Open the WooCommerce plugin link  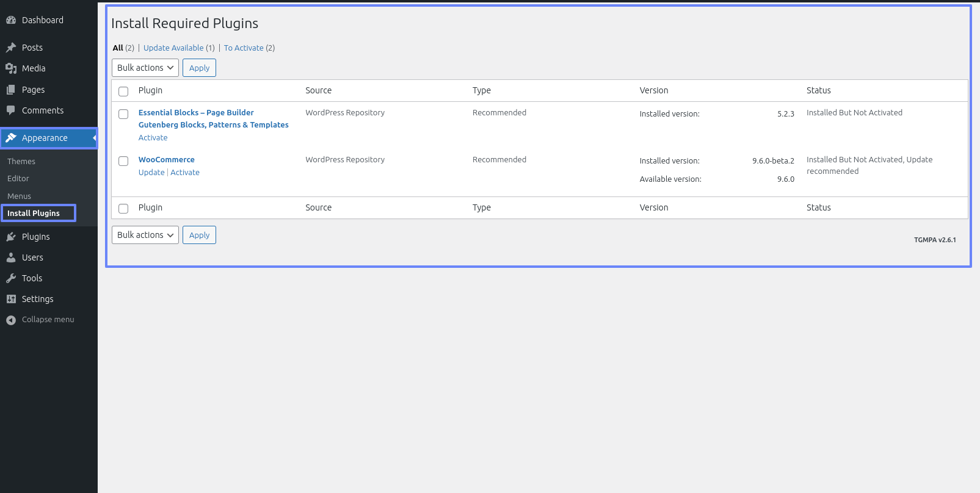167,160
